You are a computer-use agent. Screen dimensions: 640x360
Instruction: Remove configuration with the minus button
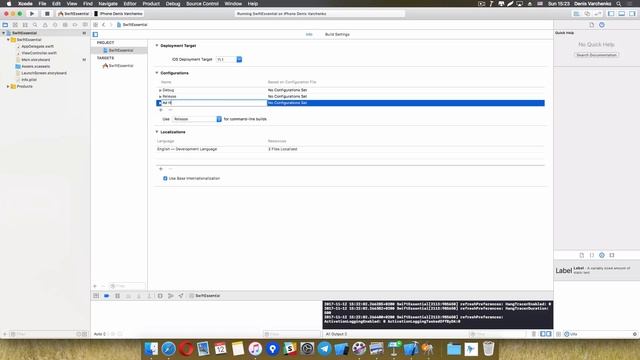click(x=170, y=110)
